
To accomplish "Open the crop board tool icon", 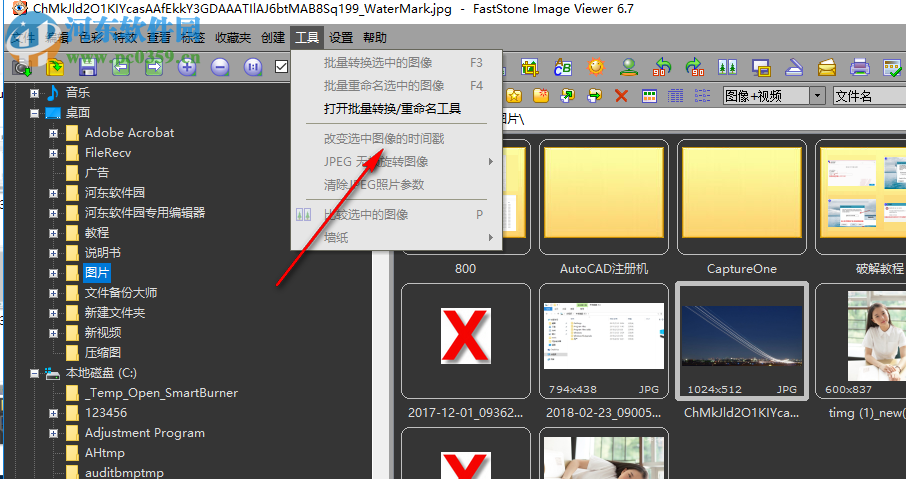I will point(529,67).
